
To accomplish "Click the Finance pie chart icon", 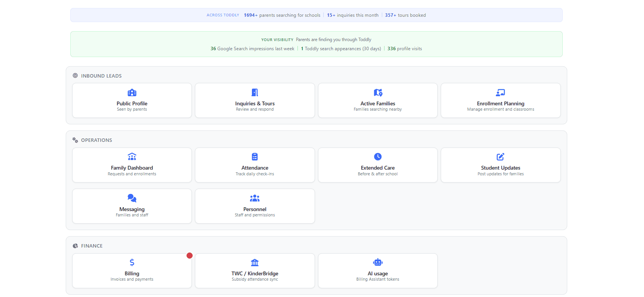I will point(75,246).
